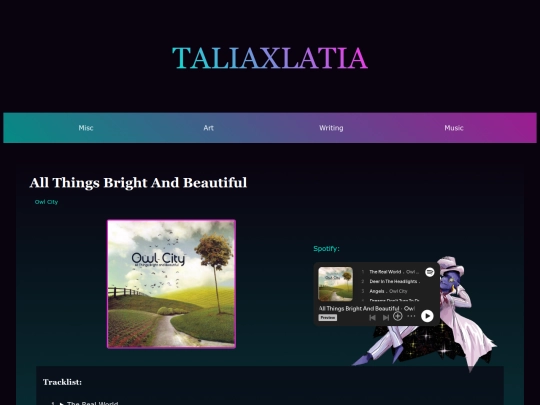Open the Writing navigation item
Viewport: 540px width, 405px height.
tap(331, 128)
